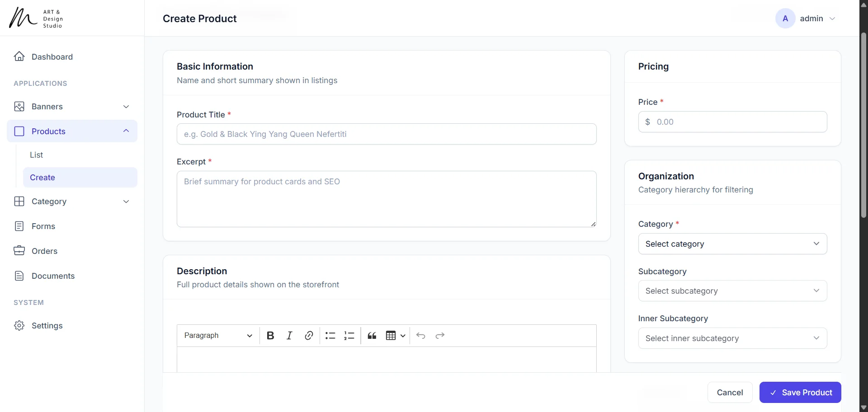Click the 'Create Product' page title
The image size is (868, 412).
tap(199, 19)
